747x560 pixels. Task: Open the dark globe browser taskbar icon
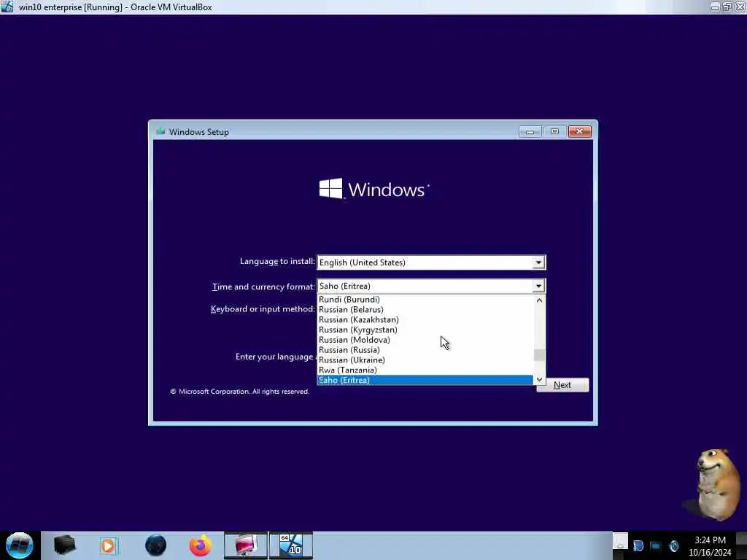[x=155, y=545]
